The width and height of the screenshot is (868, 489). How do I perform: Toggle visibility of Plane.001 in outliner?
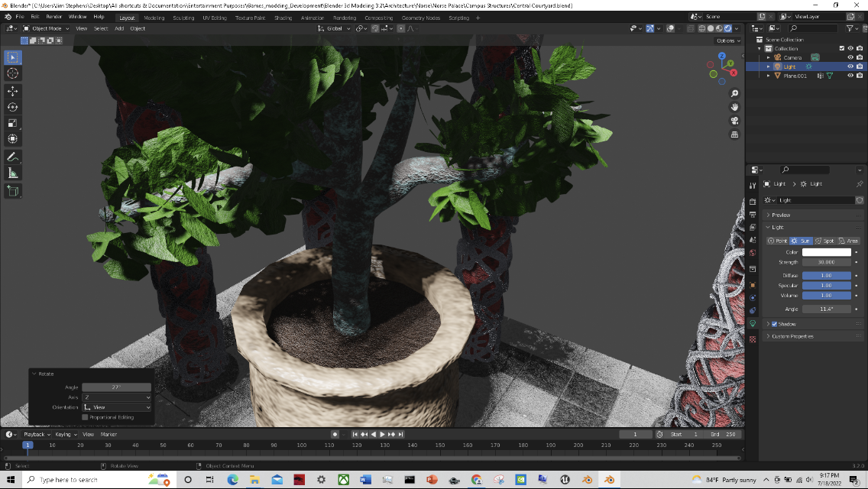click(x=850, y=76)
